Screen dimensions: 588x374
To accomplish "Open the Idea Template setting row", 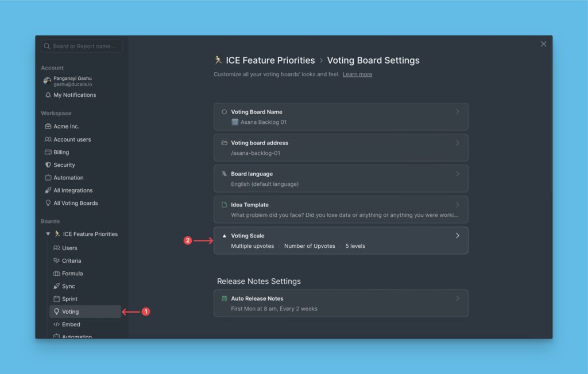I will click(x=341, y=209).
